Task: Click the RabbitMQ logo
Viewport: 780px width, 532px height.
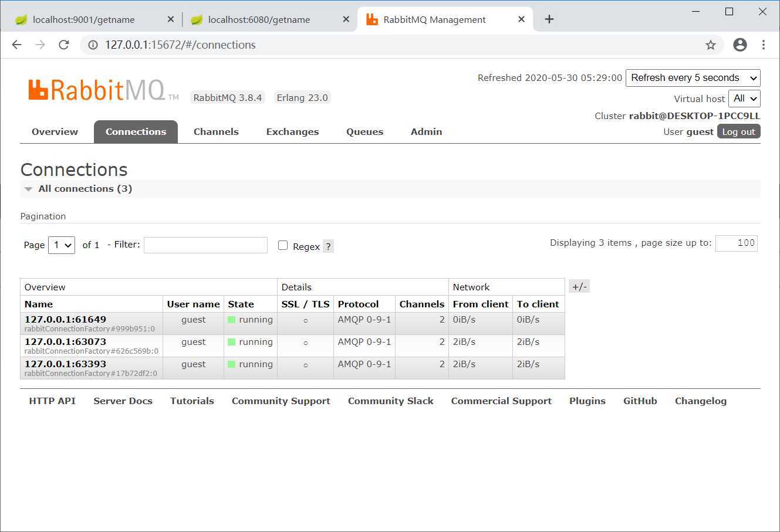Action: tap(103, 90)
